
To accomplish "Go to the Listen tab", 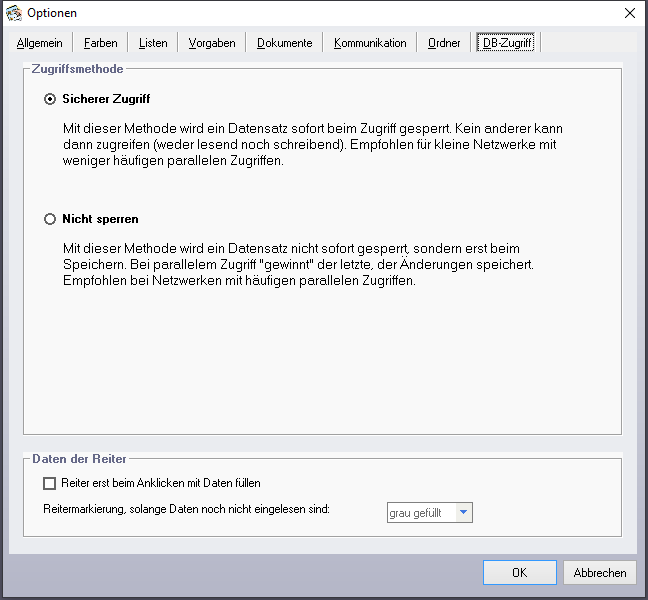I will coord(153,43).
